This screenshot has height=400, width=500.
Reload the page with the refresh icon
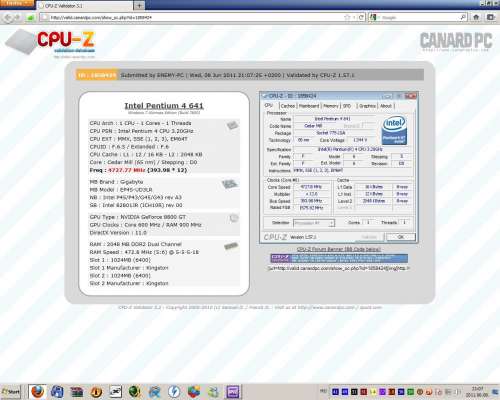click(361, 17)
